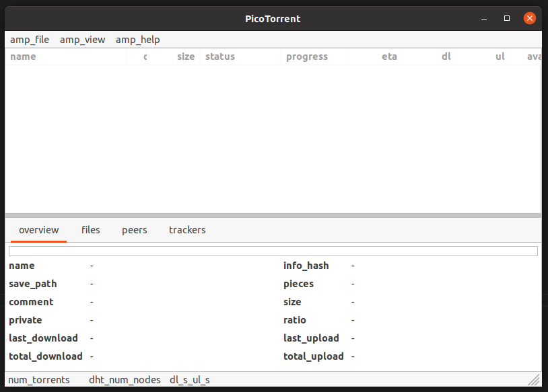
Task: Close the PicoTorrent window
Action: [x=530, y=18]
